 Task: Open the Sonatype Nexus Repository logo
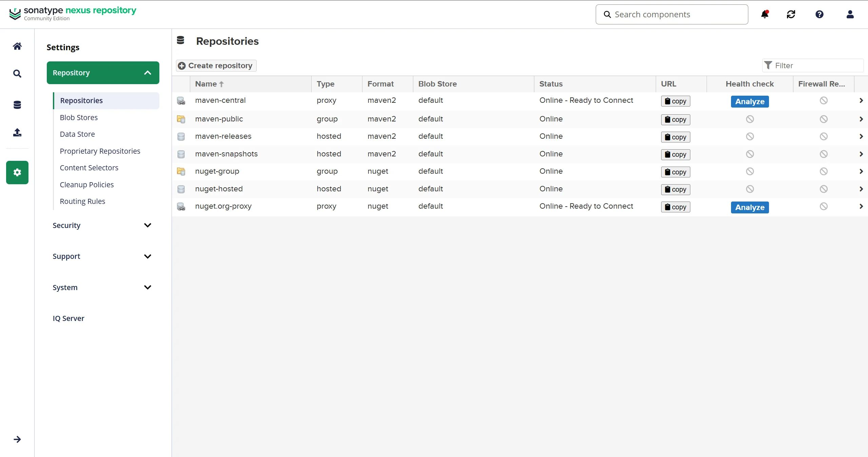pos(73,14)
